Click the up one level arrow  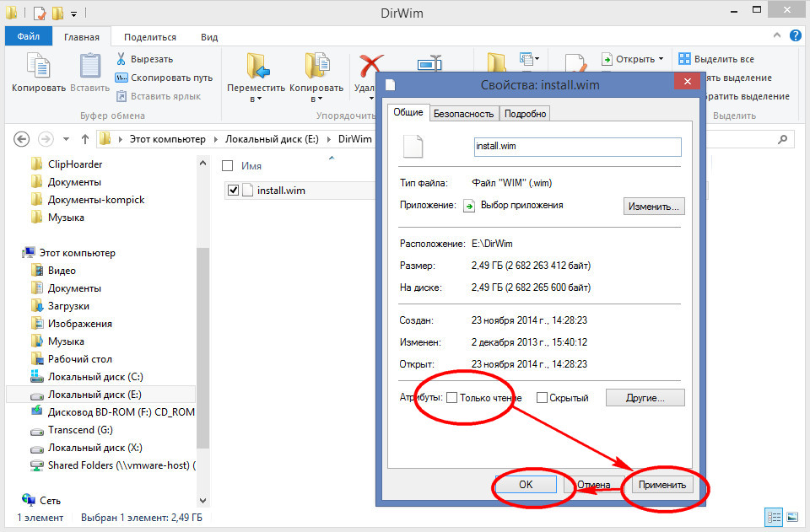click(x=85, y=139)
